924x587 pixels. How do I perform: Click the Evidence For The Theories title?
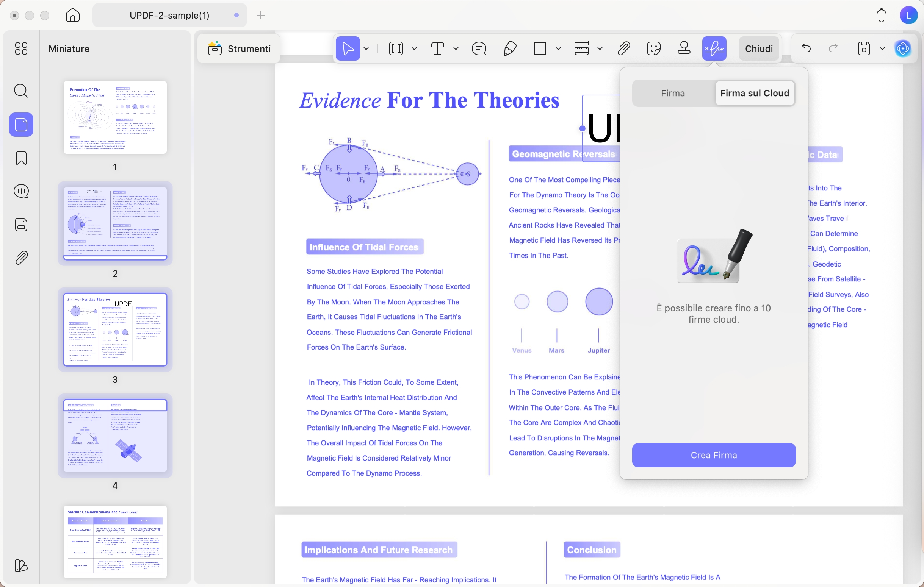pos(429,100)
